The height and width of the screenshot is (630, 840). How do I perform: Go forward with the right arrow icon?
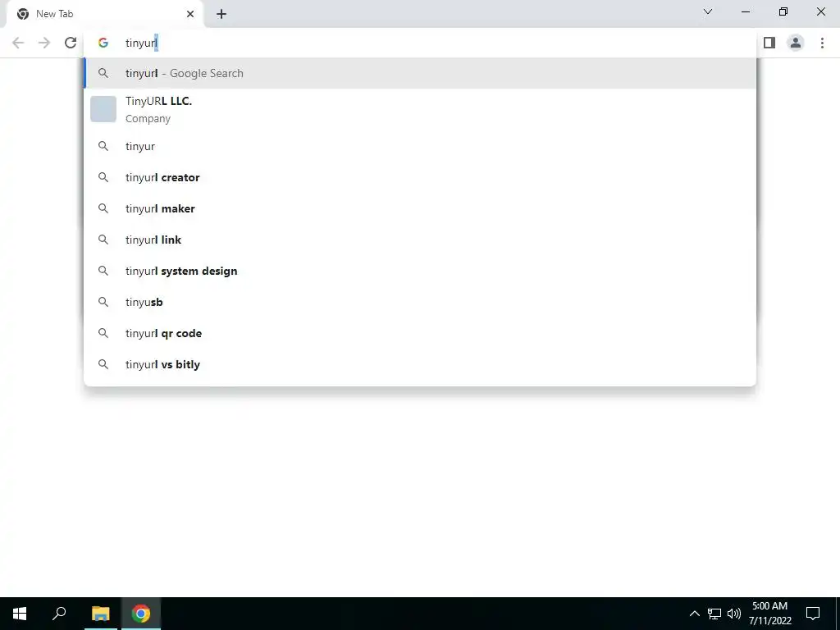44,43
